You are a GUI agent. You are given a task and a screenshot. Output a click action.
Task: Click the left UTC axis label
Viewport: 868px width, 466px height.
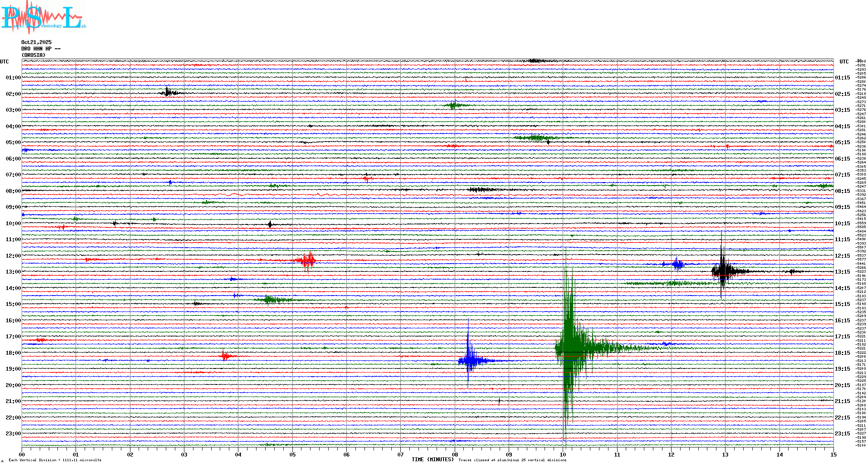[x=4, y=62]
